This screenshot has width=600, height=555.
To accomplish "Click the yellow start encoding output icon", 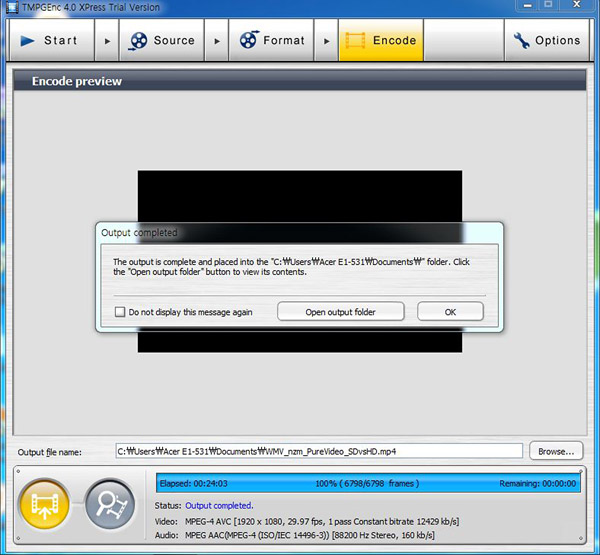I will coord(45,504).
